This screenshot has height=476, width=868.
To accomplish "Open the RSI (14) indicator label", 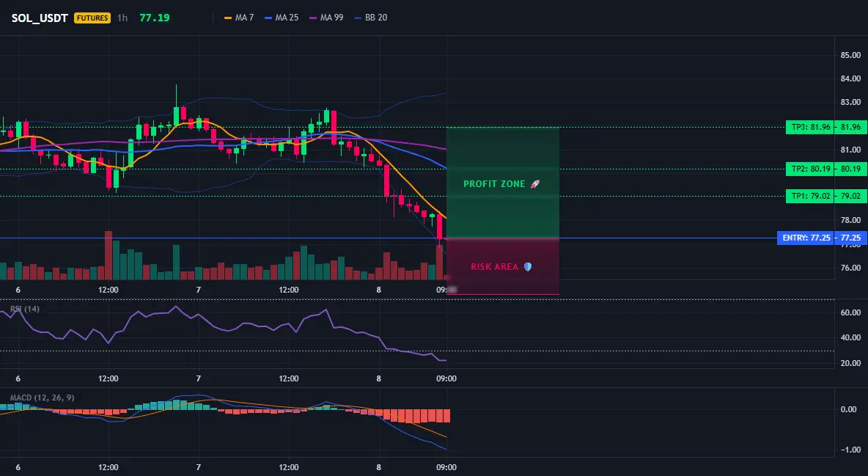I will tap(25, 310).
